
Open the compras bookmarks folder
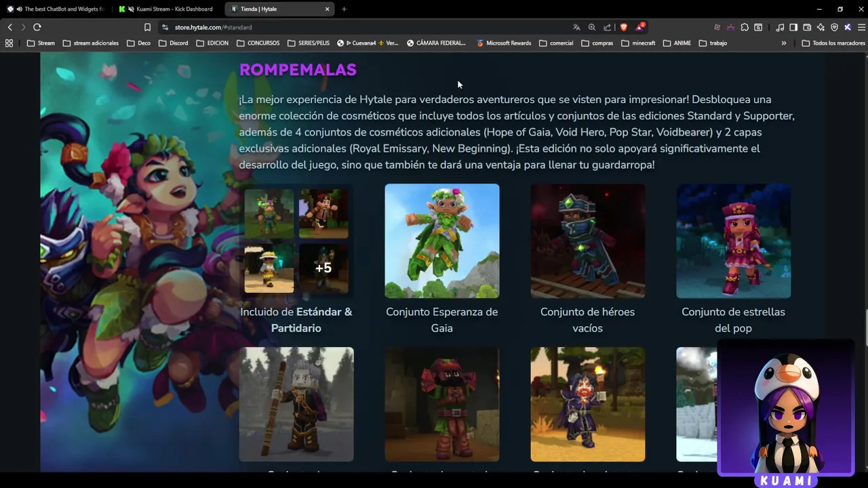[x=597, y=43]
